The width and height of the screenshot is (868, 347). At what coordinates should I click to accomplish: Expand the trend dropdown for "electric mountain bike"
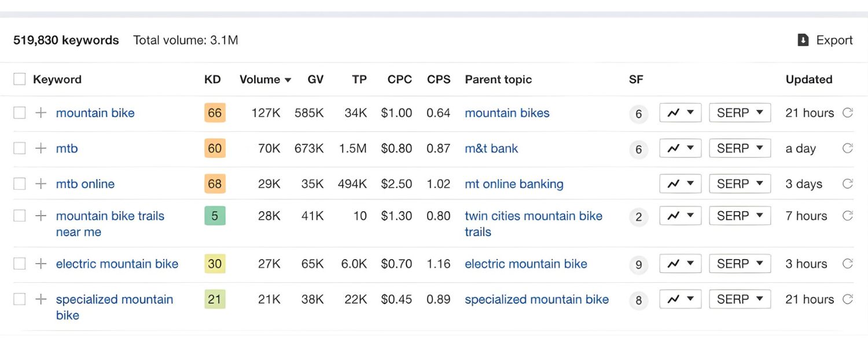680,264
